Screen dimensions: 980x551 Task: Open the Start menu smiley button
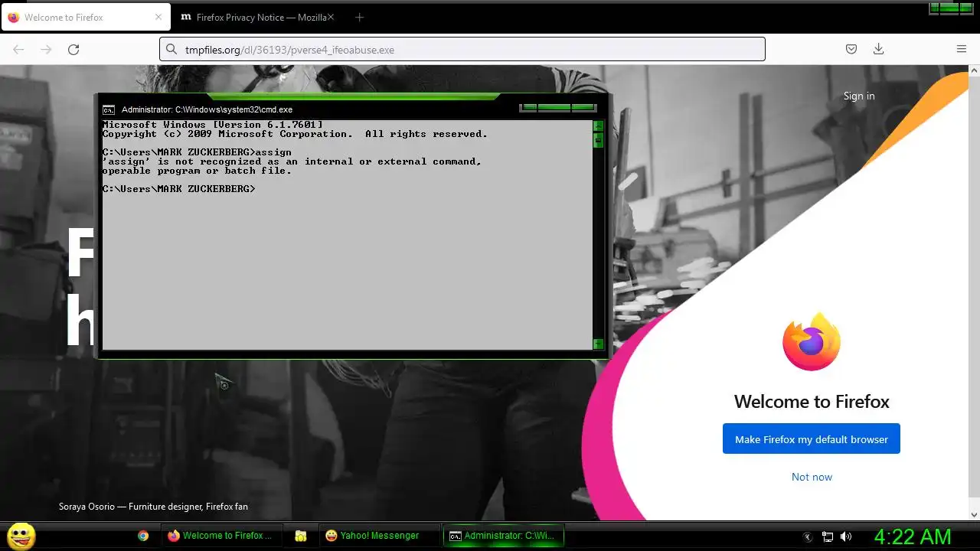[x=21, y=536]
